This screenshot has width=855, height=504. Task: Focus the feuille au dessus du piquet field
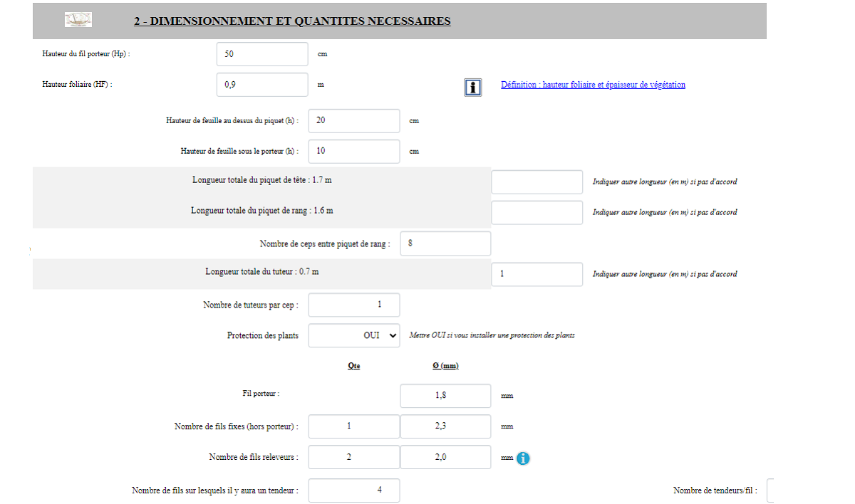coord(354,120)
